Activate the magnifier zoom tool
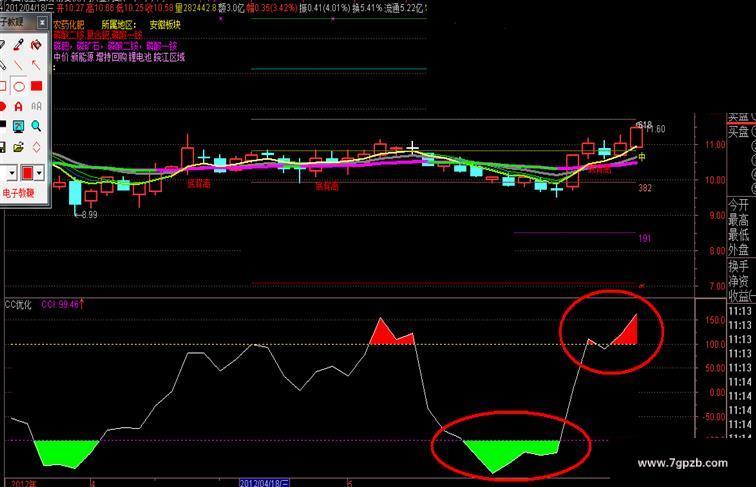Viewport: 756px width, 487px height. pos(36,126)
